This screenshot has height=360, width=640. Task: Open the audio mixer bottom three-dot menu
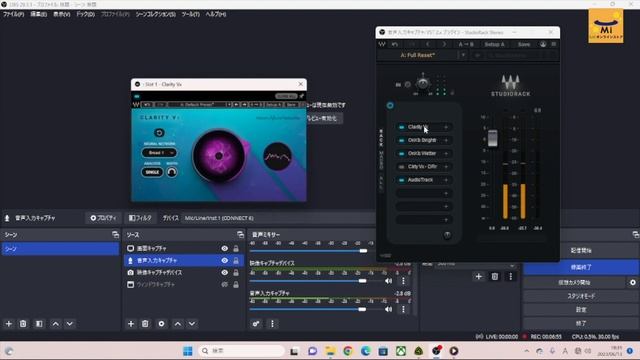[272, 324]
